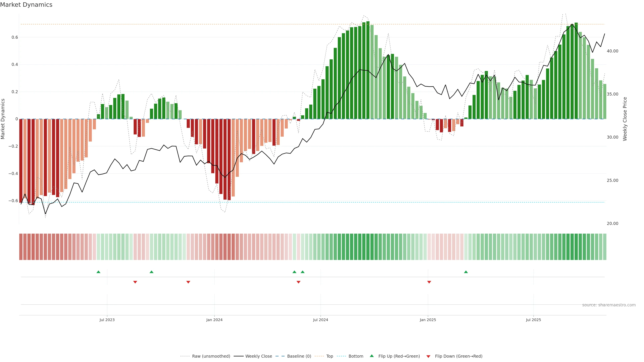Click green triangle icon in the Flip Up legend
The image size is (644, 362).
372,356
